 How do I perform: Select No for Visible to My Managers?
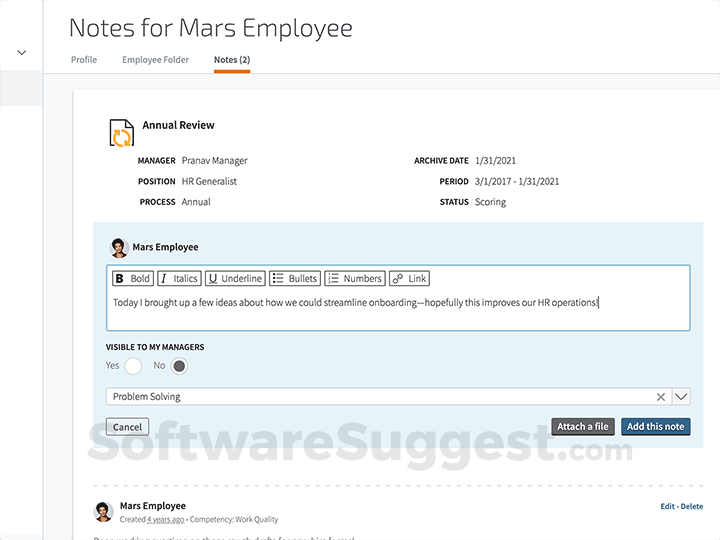point(179,366)
